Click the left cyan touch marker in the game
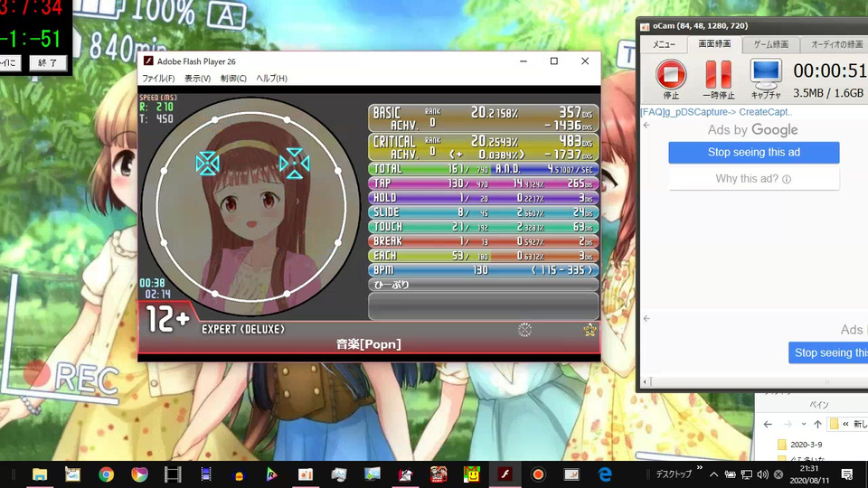This screenshot has width=868, height=488. click(x=208, y=164)
